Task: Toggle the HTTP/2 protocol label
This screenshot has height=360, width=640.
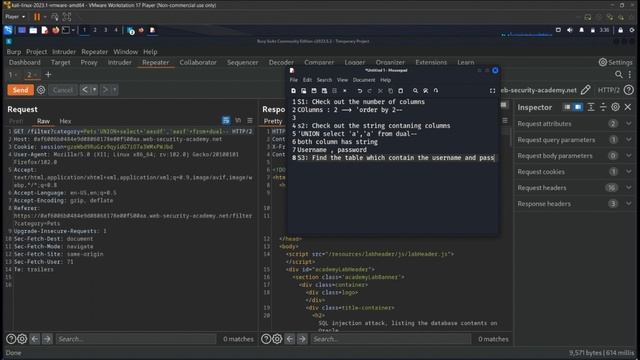Action: point(609,90)
